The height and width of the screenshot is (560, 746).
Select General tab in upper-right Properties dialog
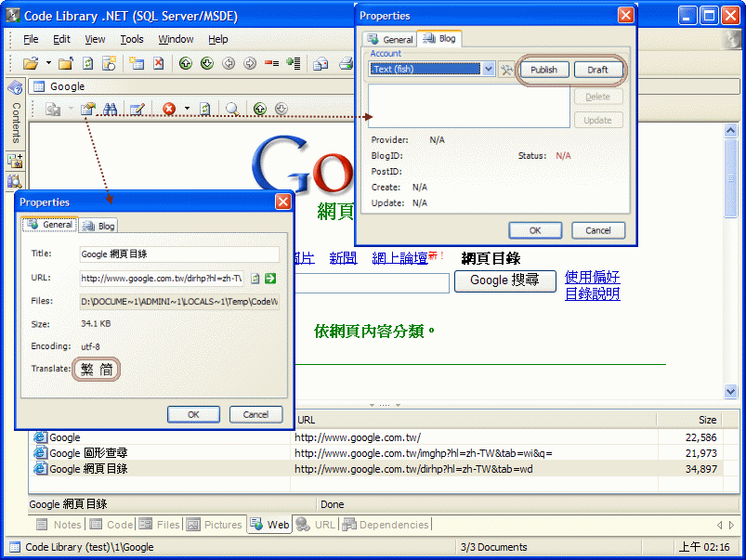click(x=390, y=40)
